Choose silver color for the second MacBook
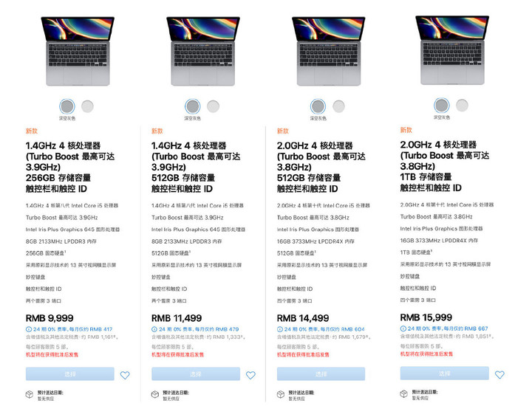532x406 pixels. click(214, 106)
